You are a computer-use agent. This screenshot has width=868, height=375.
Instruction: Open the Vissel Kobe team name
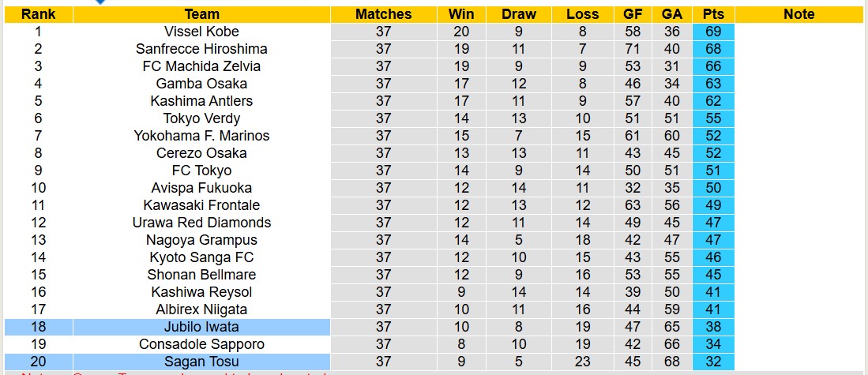[x=201, y=32]
